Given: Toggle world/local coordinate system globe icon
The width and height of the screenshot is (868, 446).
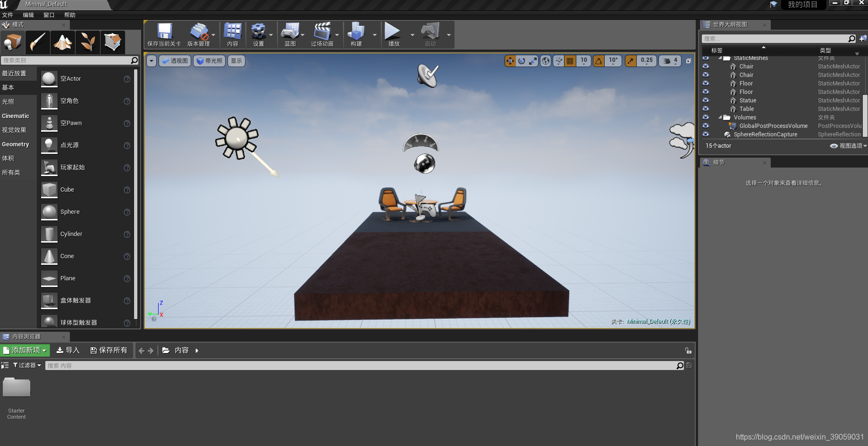Looking at the screenshot, I should [546, 61].
